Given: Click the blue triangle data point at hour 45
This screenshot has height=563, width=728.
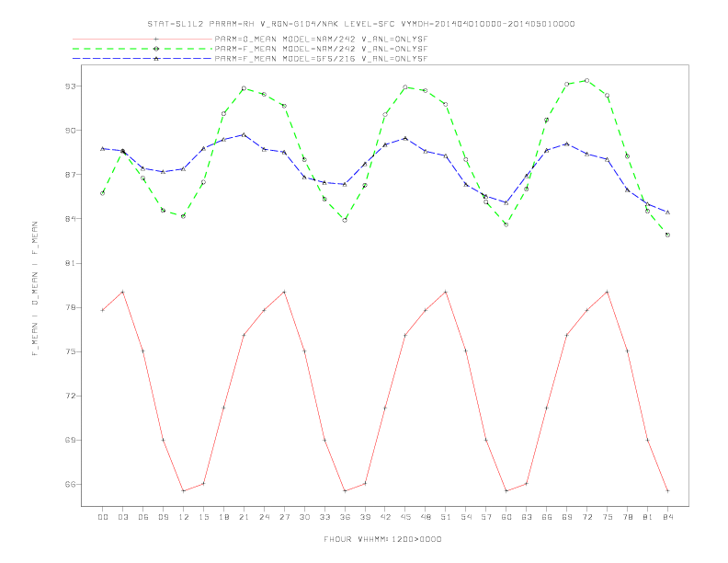Looking at the screenshot, I should coord(405,138).
